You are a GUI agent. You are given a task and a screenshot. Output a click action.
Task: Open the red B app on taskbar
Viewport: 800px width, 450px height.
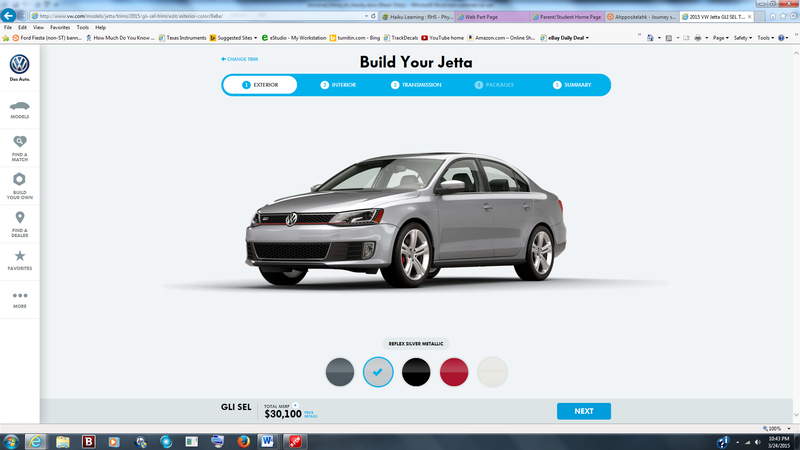coord(89,441)
